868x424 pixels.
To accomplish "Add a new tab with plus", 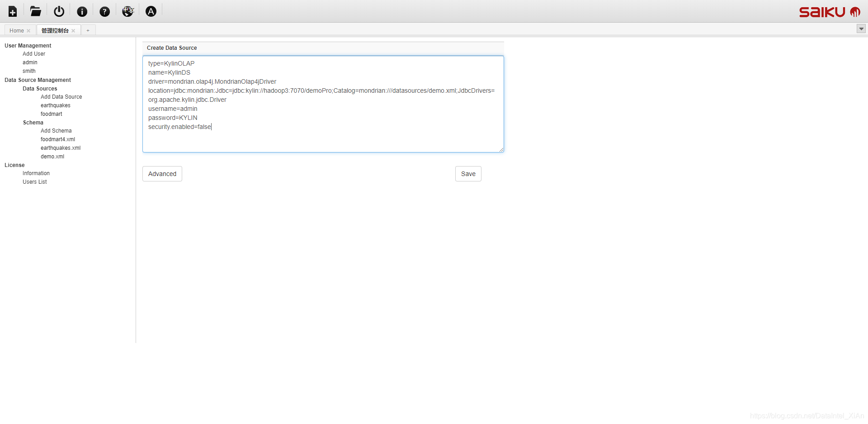I will tap(88, 30).
